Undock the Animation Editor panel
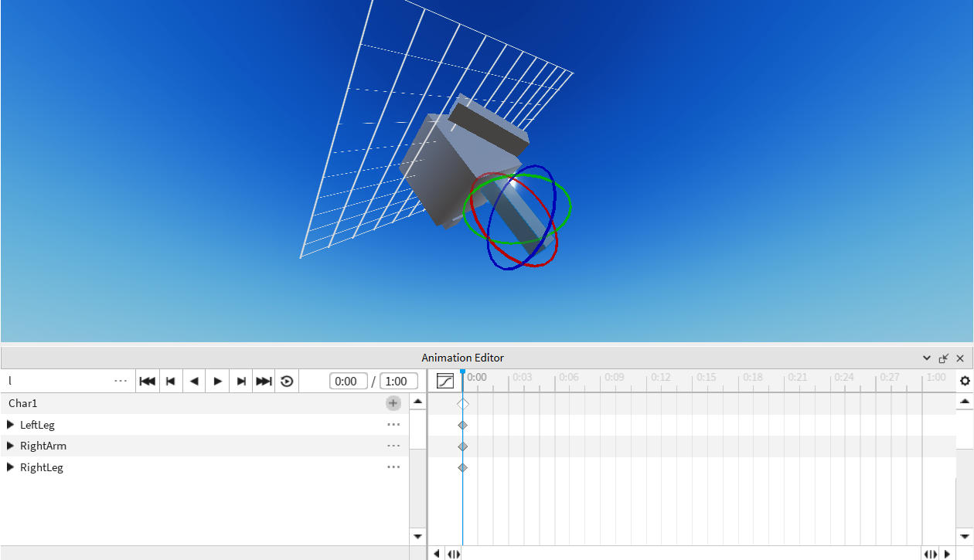Screen dimensions: 974x560 click(x=944, y=358)
